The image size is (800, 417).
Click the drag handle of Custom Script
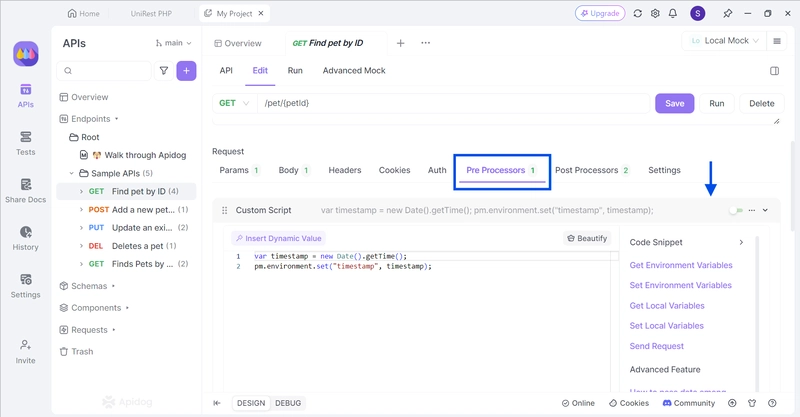point(224,210)
